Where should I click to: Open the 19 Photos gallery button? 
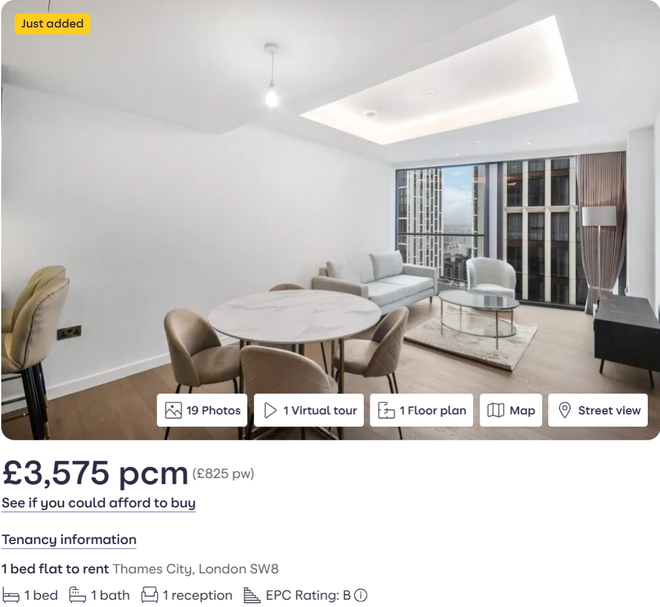[x=202, y=410]
